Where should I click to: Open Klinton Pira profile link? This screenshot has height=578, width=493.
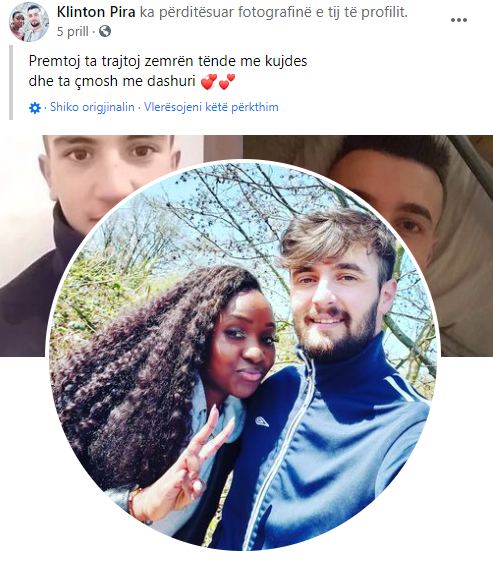click(x=96, y=12)
